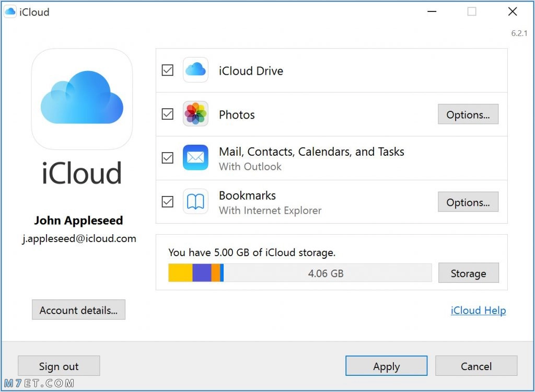Click the John Appleseed name
This screenshot has height=392, width=535.
pos(78,220)
